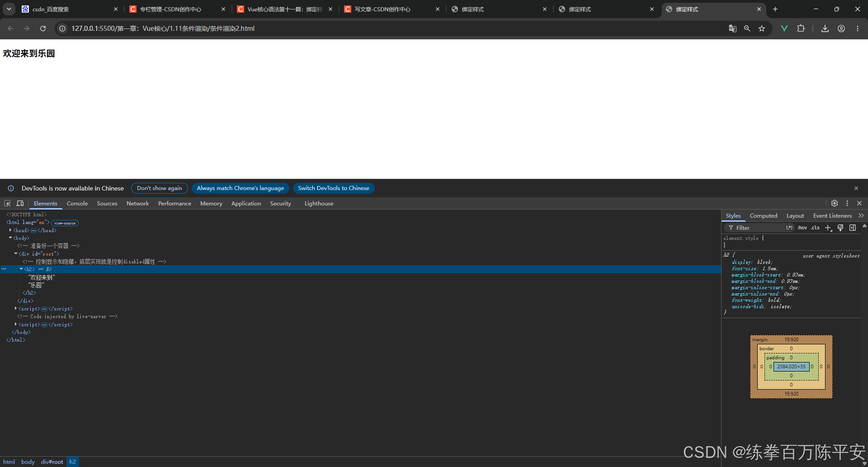Go back to previous page
The height and width of the screenshot is (467, 868).
pos(10,29)
